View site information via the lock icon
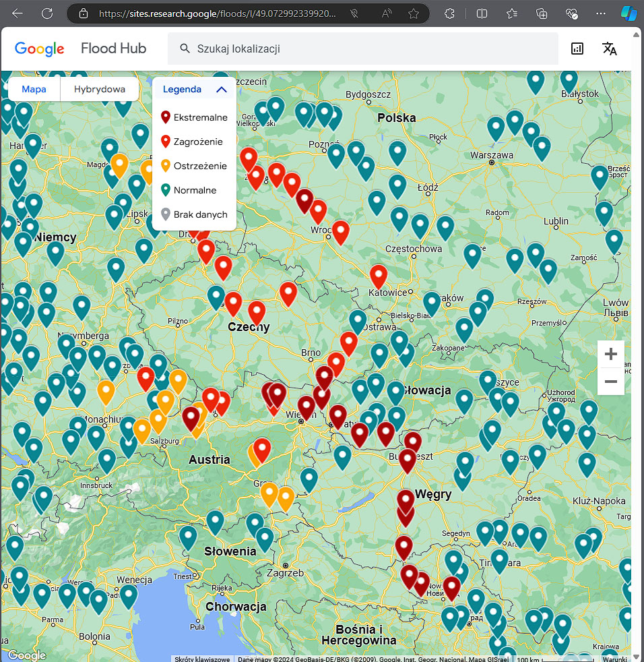Screen dimensions: 644x662 [84, 13]
